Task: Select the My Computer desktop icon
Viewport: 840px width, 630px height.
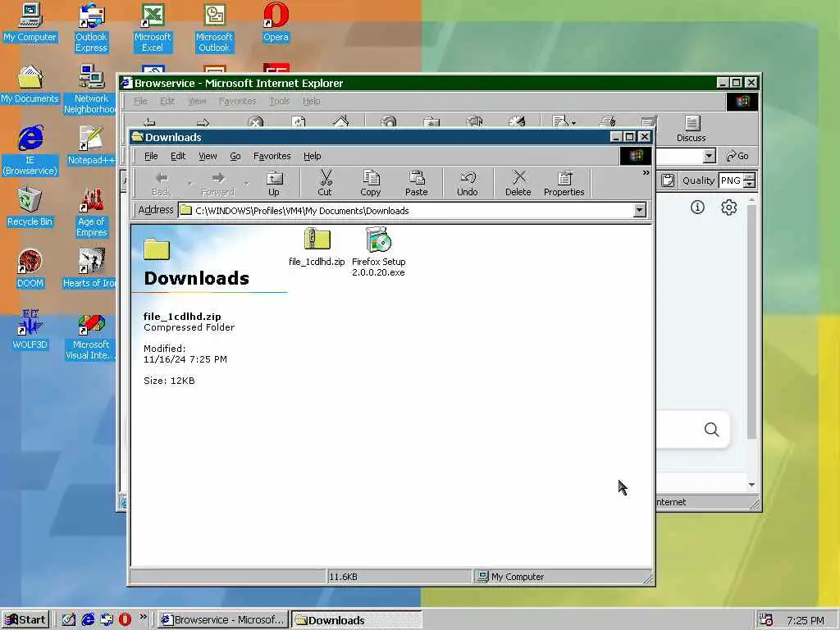Action: tap(30, 22)
